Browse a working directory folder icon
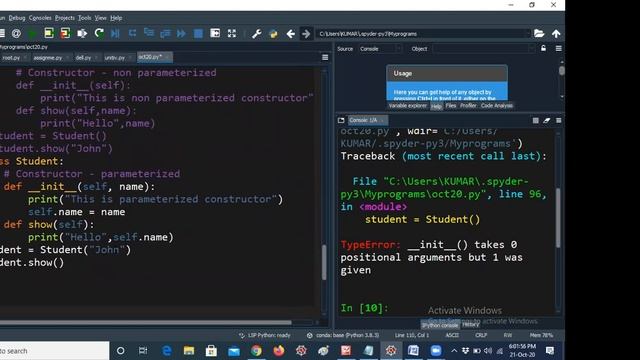640x360 pixels. click(x=539, y=33)
